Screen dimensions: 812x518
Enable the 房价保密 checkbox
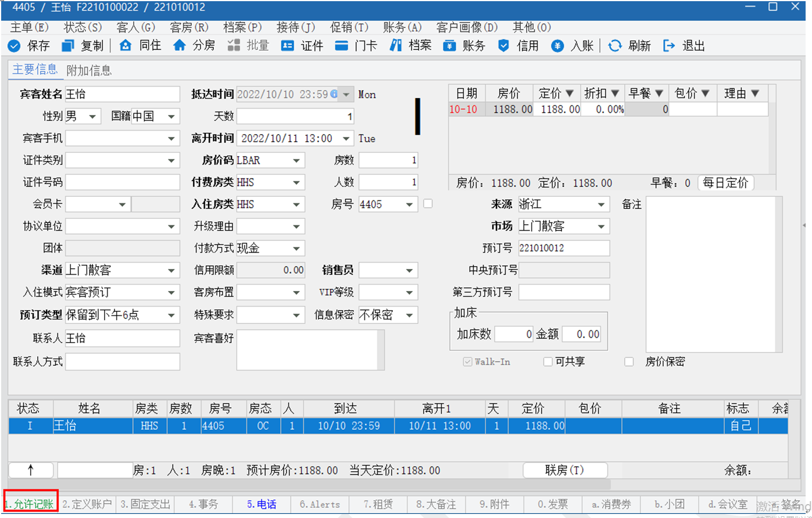tap(628, 362)
